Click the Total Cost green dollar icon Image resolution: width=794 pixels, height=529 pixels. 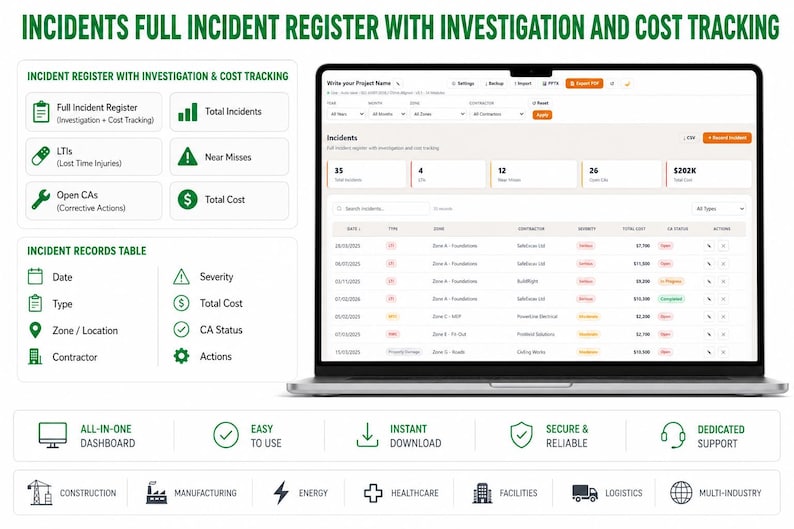(x=188, y=199)
